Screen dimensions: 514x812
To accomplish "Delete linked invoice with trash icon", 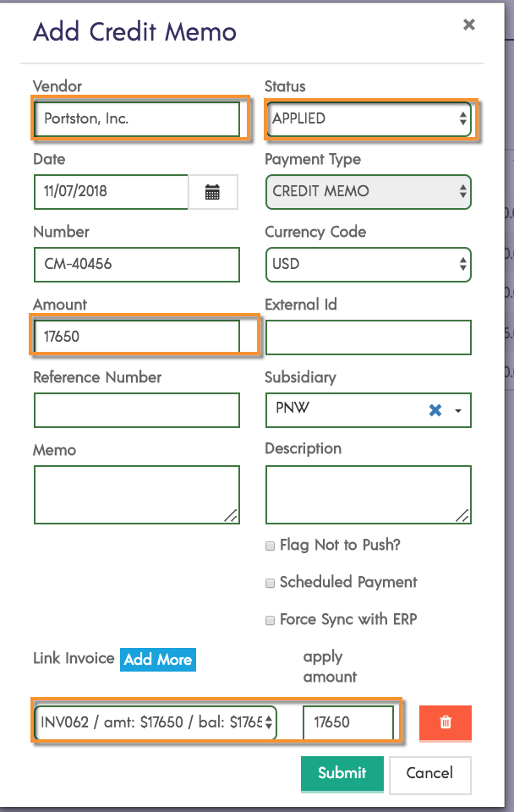I will coord(446,723).
